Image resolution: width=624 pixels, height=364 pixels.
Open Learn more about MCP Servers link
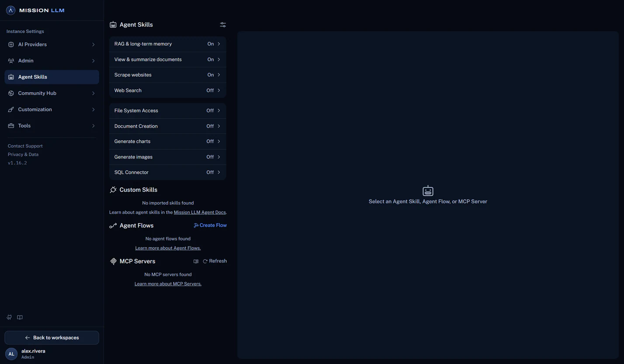168,284
